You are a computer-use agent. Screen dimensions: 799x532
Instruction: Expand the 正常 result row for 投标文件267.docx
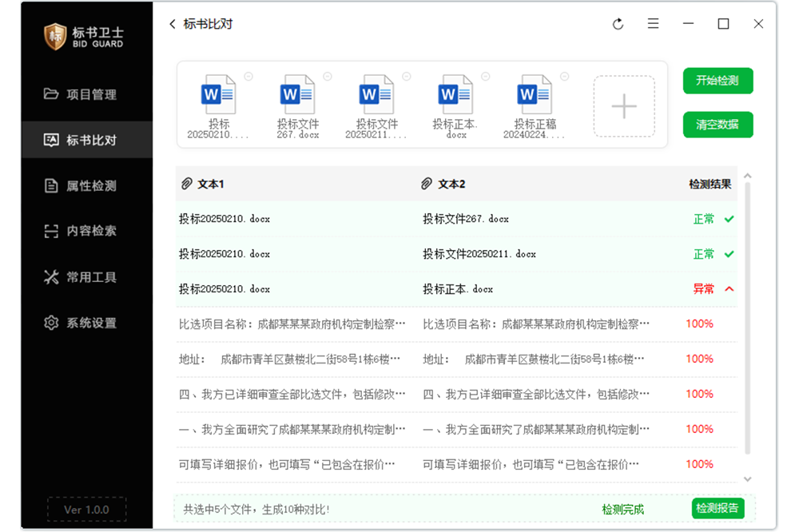click(x=729, y=219)
